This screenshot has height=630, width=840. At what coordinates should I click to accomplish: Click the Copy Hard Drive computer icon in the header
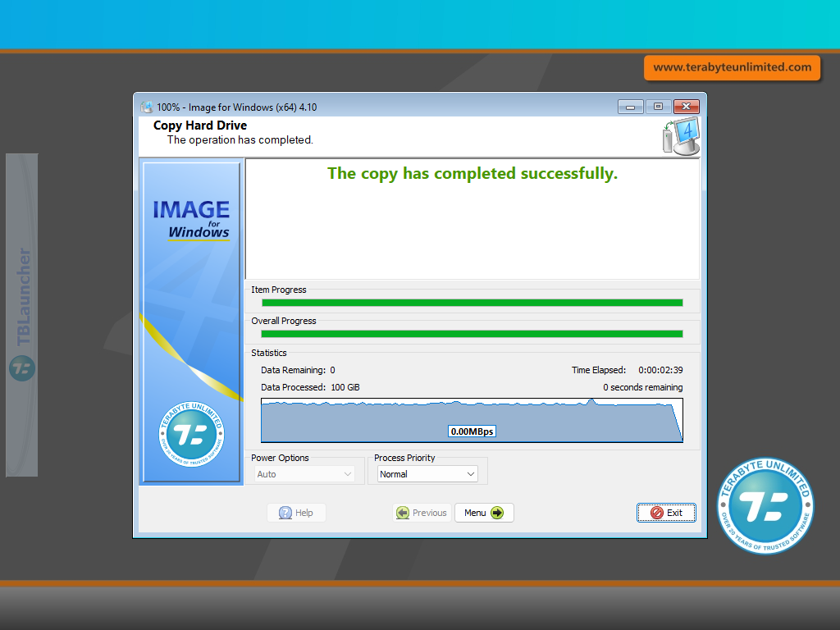tap(680, 136)
